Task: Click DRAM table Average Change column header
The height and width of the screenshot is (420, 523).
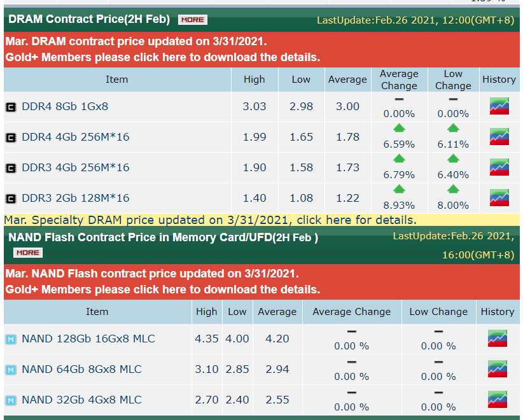Action: click(x=400, y=80)
